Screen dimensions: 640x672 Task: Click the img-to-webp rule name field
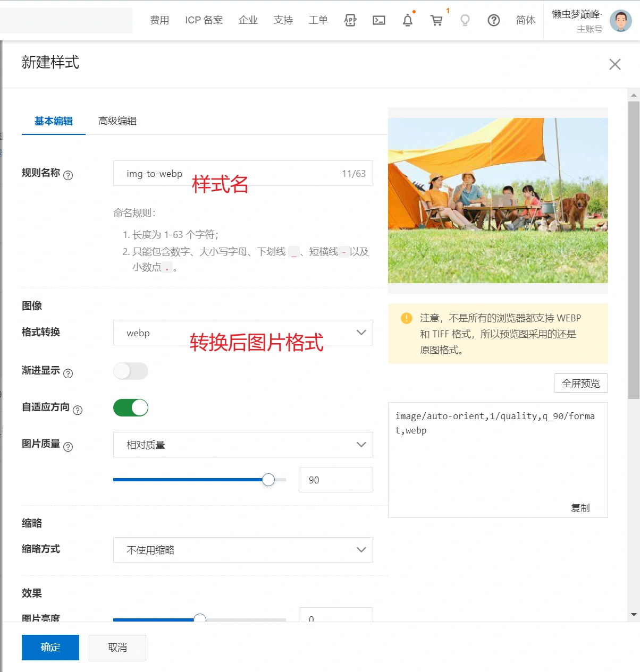click(229, 174)
